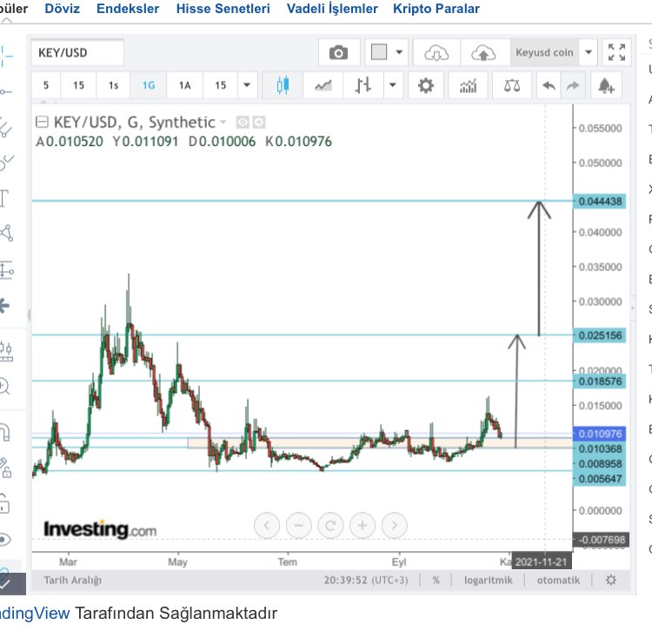This screenshot has width=652, height=644.
Task: Select the patterns drawing tool
Action: point(7,233)
